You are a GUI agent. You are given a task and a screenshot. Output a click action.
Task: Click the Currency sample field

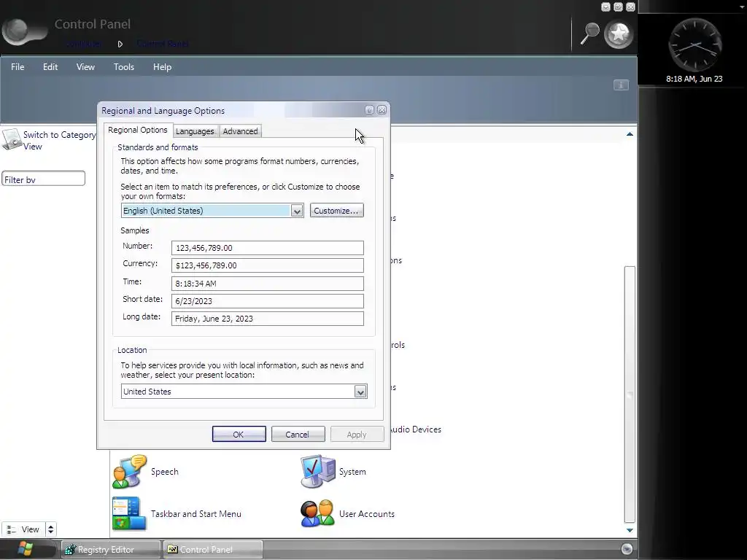pyautogui.click(x=267, y=265)
